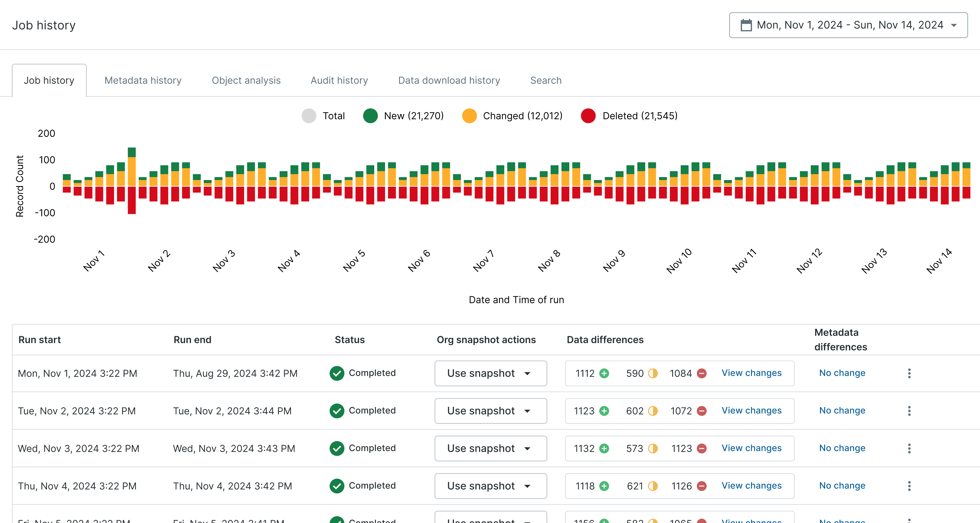
Task: Click No change link for Nov 4 run
Action: tap(842, 485)
